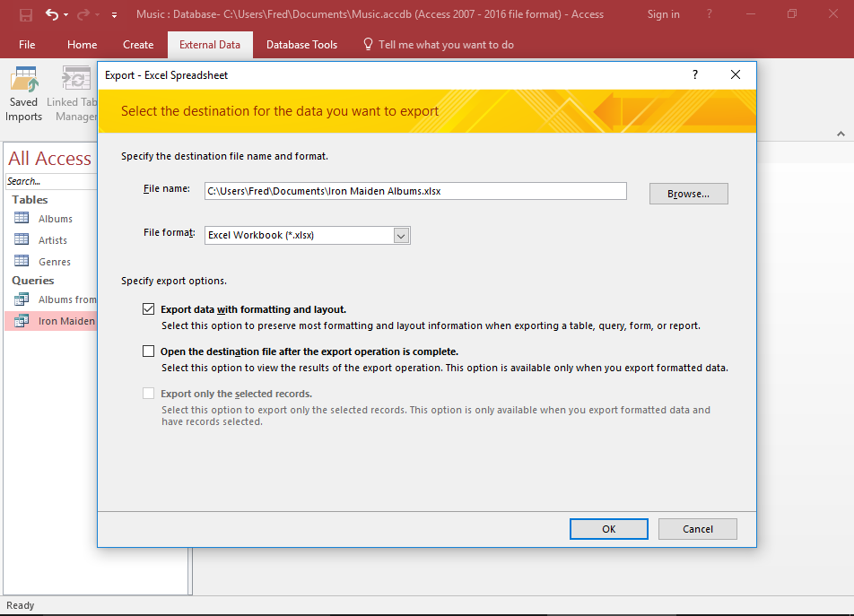
Task: Uncheck 'Export data with formatting and layout'
Action: pos(148,308)
